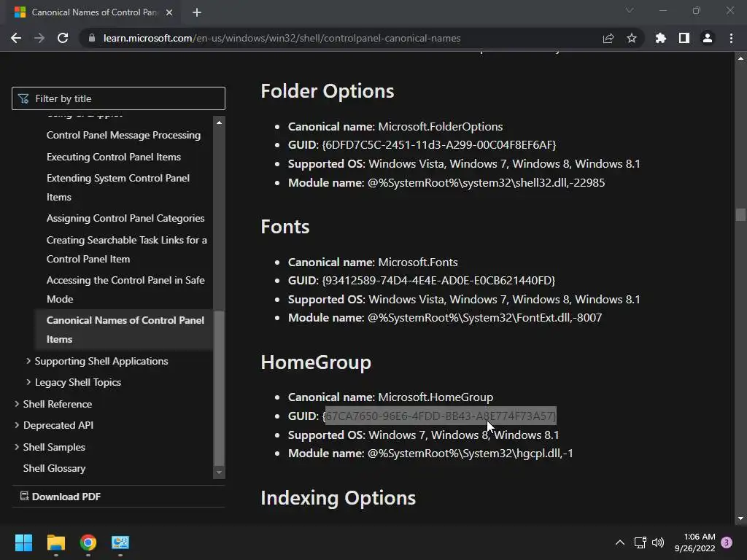The width and height of the screenshot is (747, 560).
Task: Open Creating Searchable Task Links page
Action: (127, 249)
